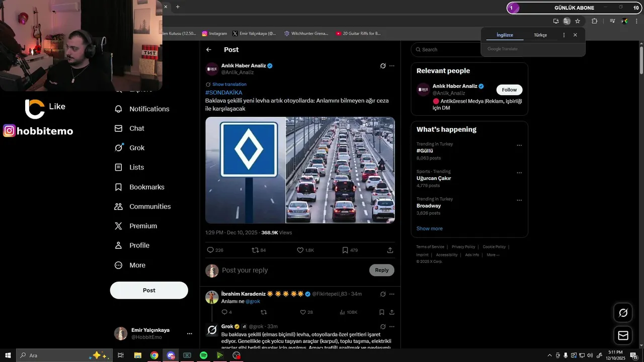The image size is (644, 362).
Task: Click Show translation link
Action: 229,84
